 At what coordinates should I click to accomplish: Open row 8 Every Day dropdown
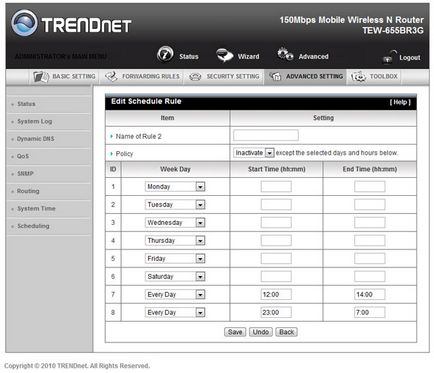click(175, 312)
